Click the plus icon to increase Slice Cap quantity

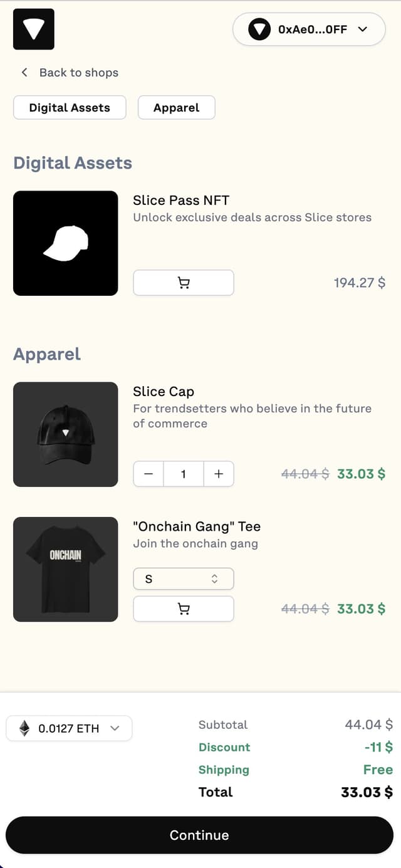pos(219,474)
